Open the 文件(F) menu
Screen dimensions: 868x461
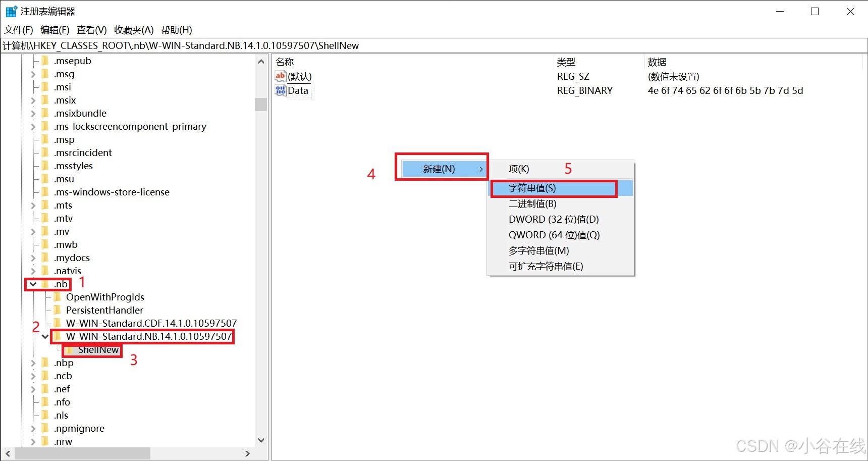point(19,30)
